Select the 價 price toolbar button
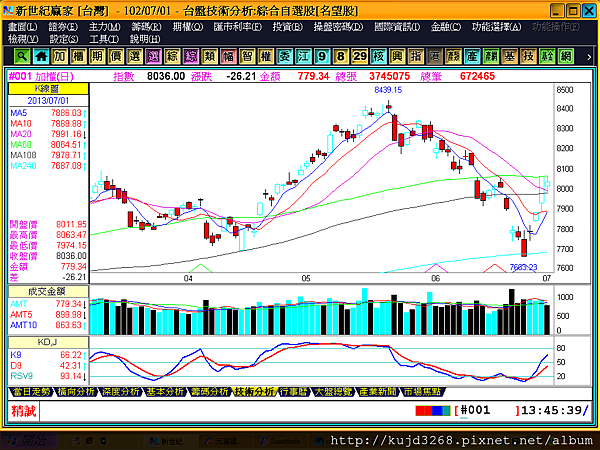 coord(116,56)
